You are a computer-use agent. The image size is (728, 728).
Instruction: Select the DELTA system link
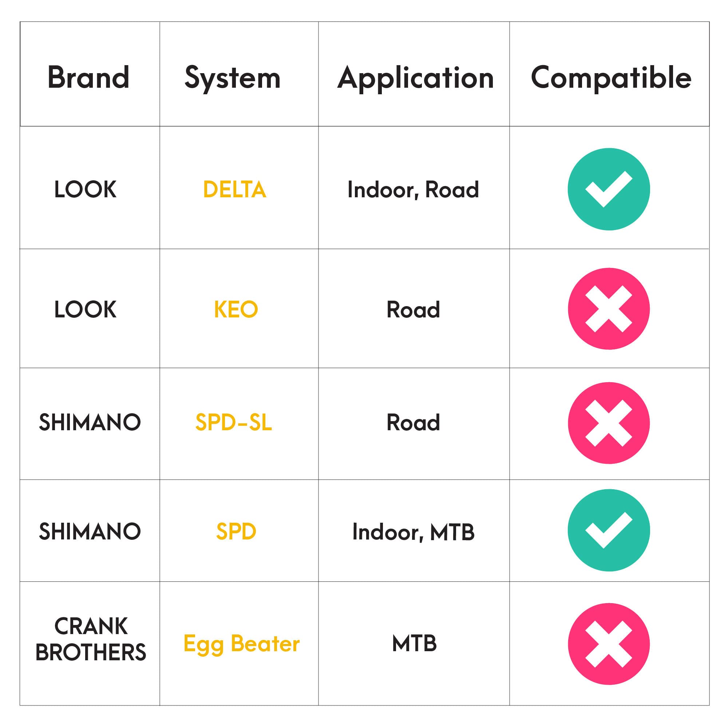[x=234, y=189]
